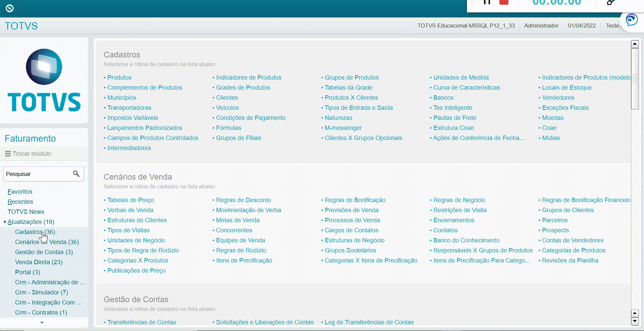Open the Intermediadores link
Image resolution: width=644 pixels, height=331 pixels.
tap(129, 148)
